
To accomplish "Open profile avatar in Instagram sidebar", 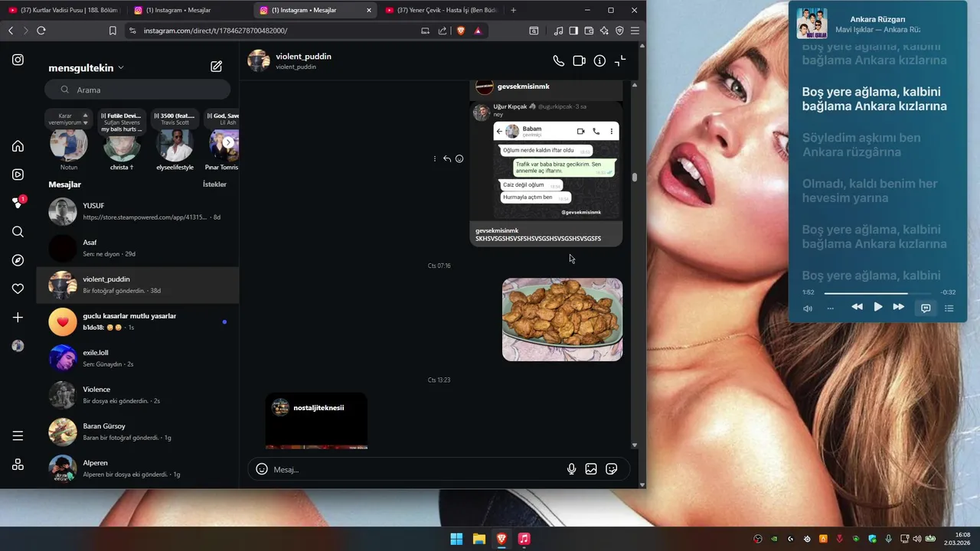I will [18, 346].
